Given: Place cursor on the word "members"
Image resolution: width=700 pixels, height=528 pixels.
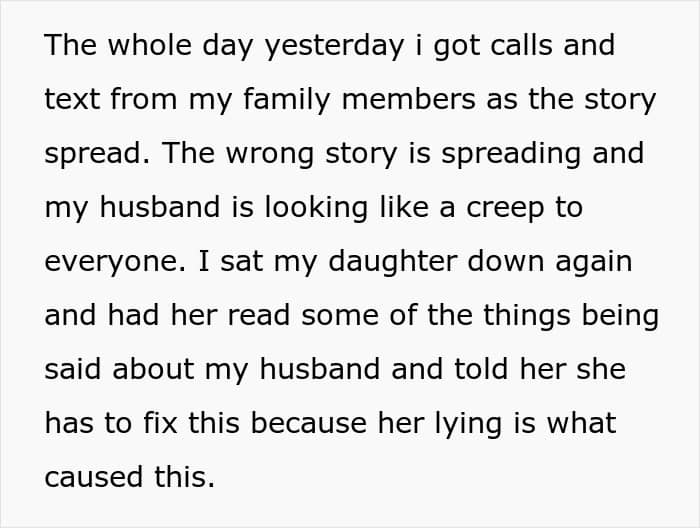Looking at the screenshot, I should (408, 99).
